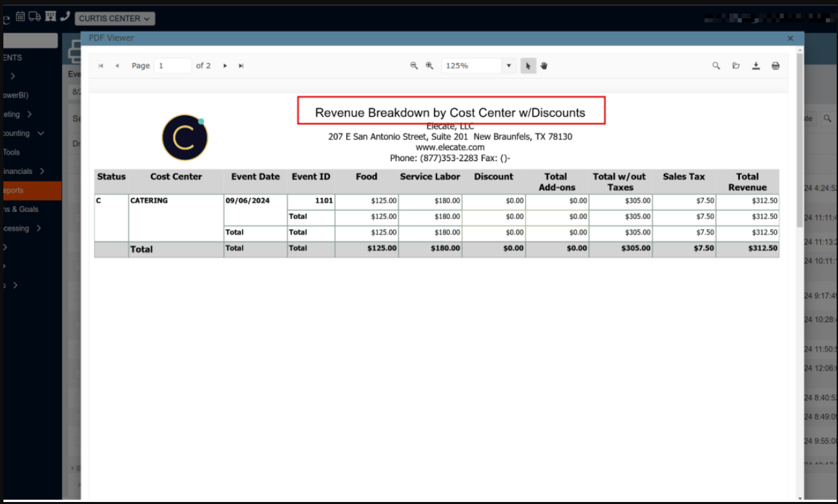Image resolution: width=838 pixels, height=504 pixels.
Task: Open the search tool in PDF viewer
Action: pyautogui.click(x=716, y=66)
